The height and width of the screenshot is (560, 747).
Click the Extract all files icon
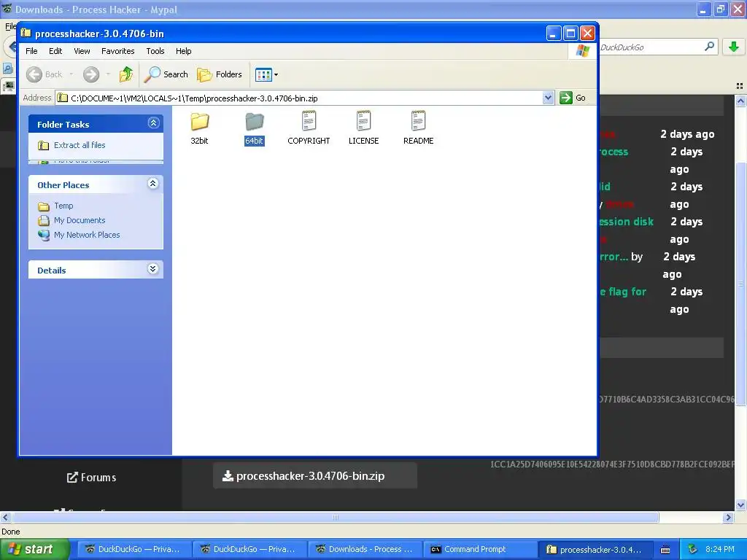43,145
